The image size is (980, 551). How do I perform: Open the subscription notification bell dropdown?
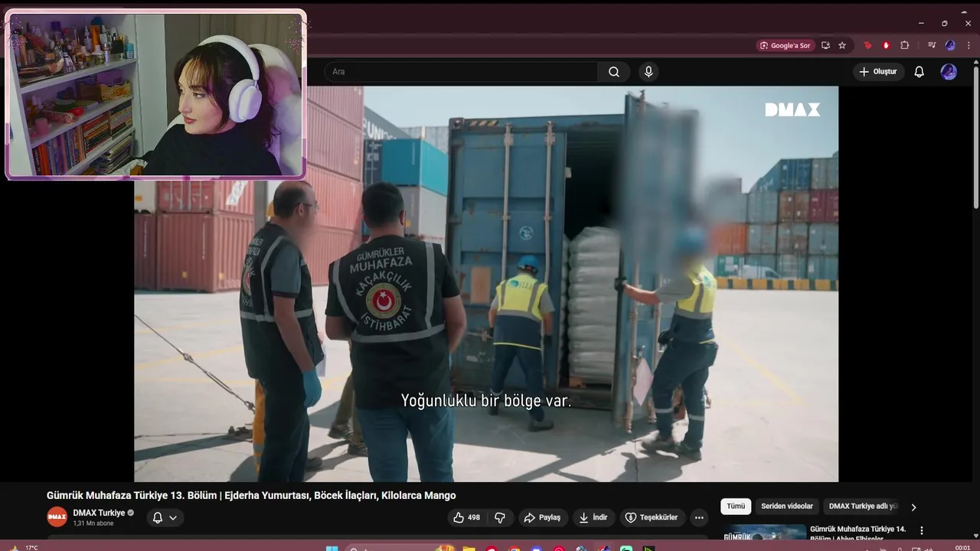point(165,517)
